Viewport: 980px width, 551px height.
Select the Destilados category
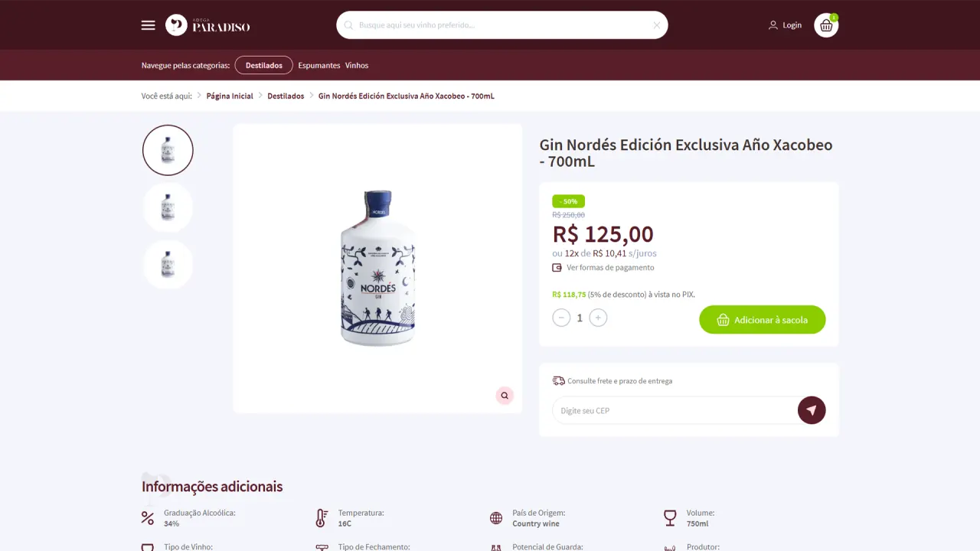264,65
